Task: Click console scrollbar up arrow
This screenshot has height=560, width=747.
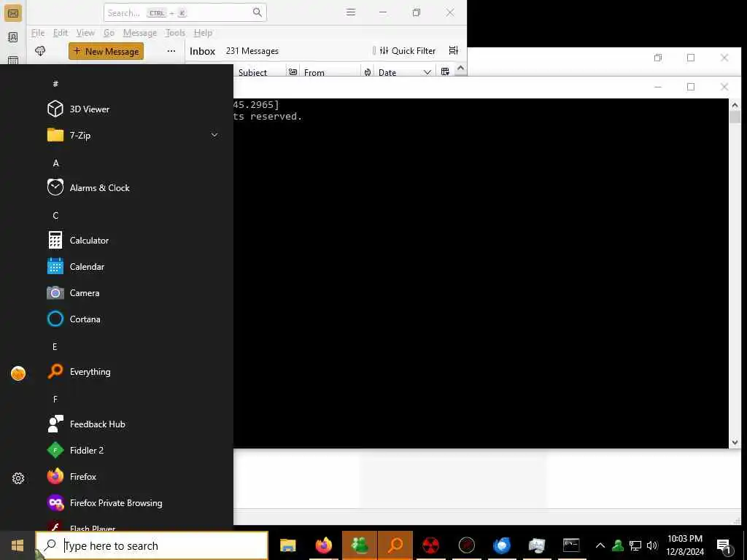Action: [x=735, y=105]
